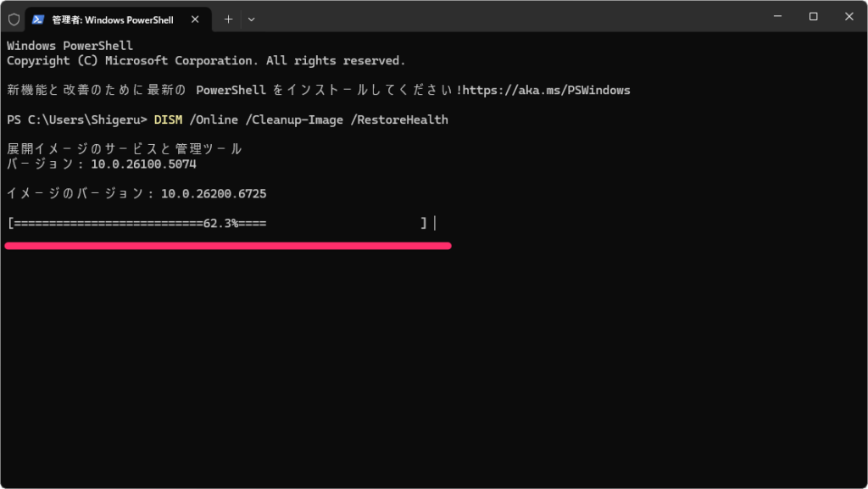Image resolution: width=868 pixels, height=489 pixels.
Task: Click the /Cleanup-Image parameter text
Action: click(294, 119)
